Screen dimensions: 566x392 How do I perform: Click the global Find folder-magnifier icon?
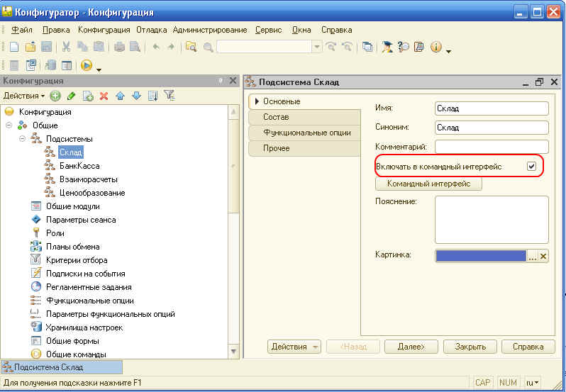pos(191,47)
